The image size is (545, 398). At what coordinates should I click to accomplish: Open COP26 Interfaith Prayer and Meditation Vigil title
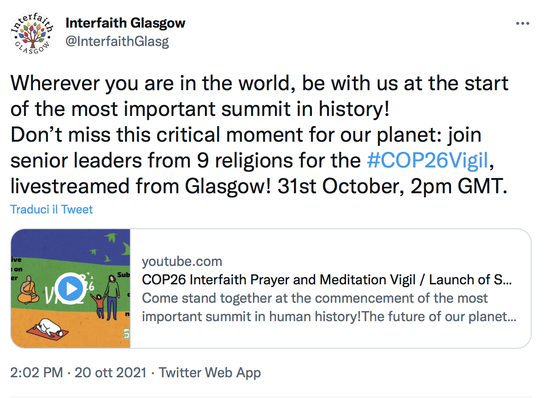pyautogui.click(x=327, y=280)
